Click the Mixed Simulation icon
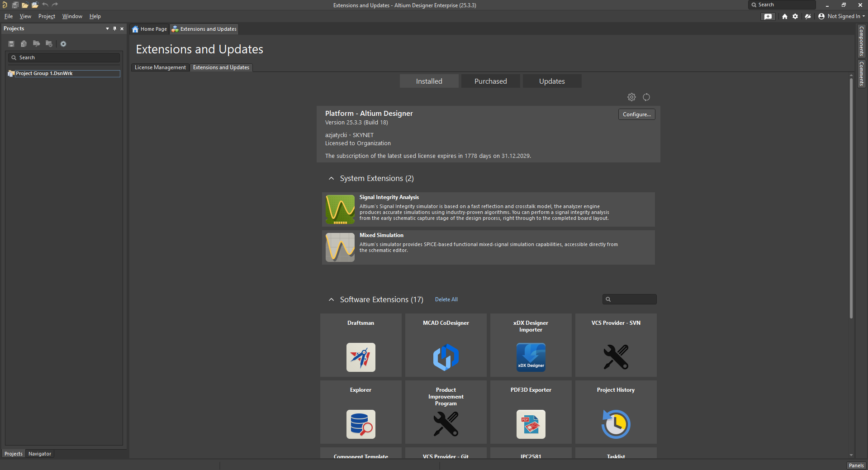The height and width of the screenshot is (470, 868). pyautogui.click(x=340, y=247)
